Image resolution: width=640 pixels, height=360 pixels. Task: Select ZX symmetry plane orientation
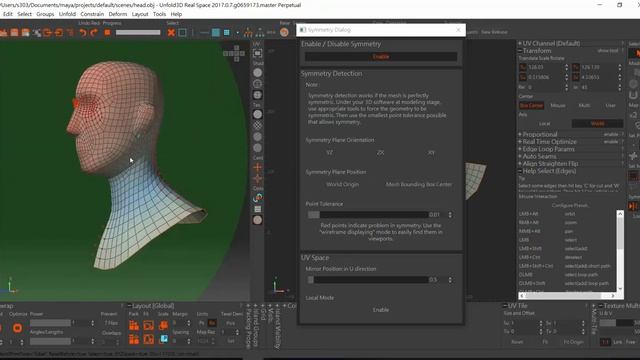pos(380,153)
